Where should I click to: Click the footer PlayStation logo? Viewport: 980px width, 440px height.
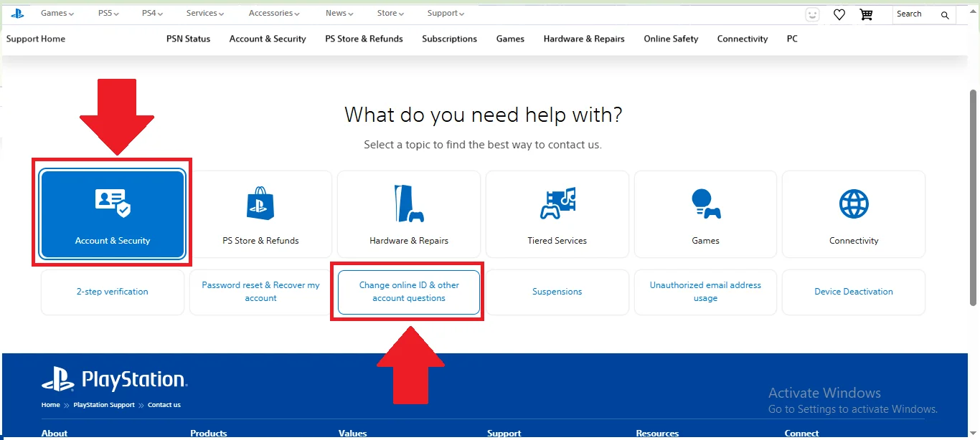(115, 380)
